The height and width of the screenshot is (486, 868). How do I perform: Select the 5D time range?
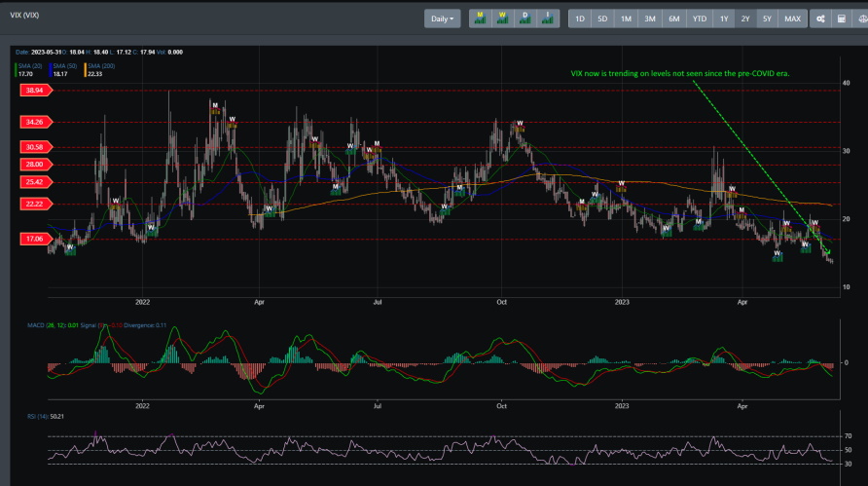point(602,19)
